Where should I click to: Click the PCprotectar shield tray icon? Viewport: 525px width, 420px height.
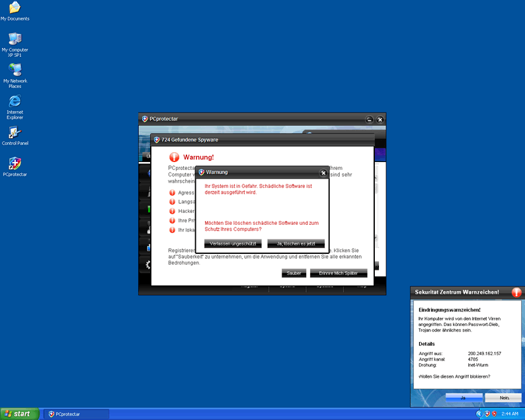(x=487, y=413)
